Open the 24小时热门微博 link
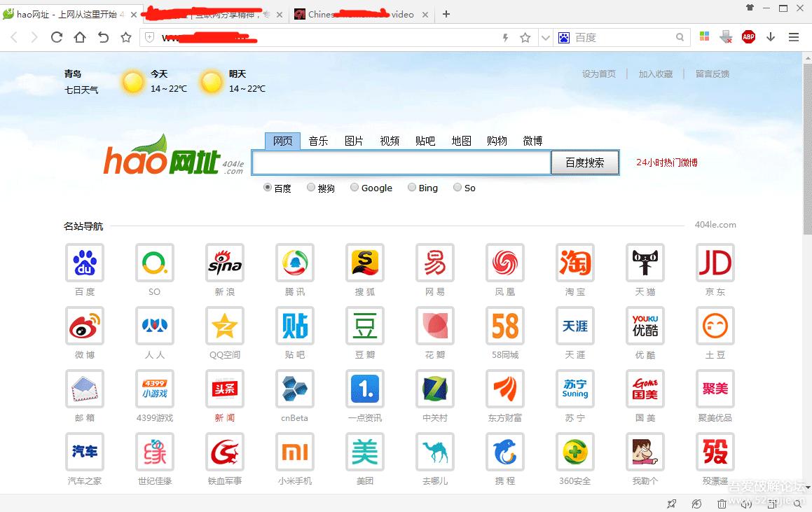Image resolution: width=812 pixels, height=512 pixels. (667, 162)
